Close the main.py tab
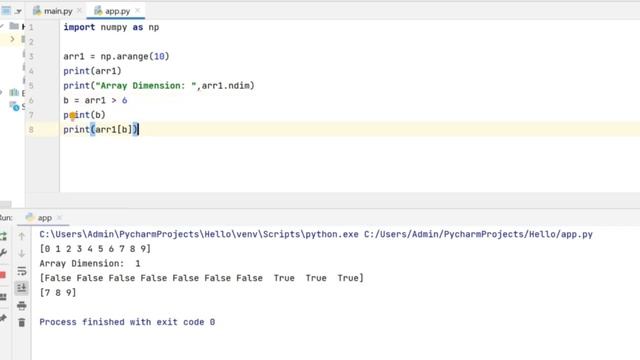This screenshot has width=640, height=360. [79, 11]
